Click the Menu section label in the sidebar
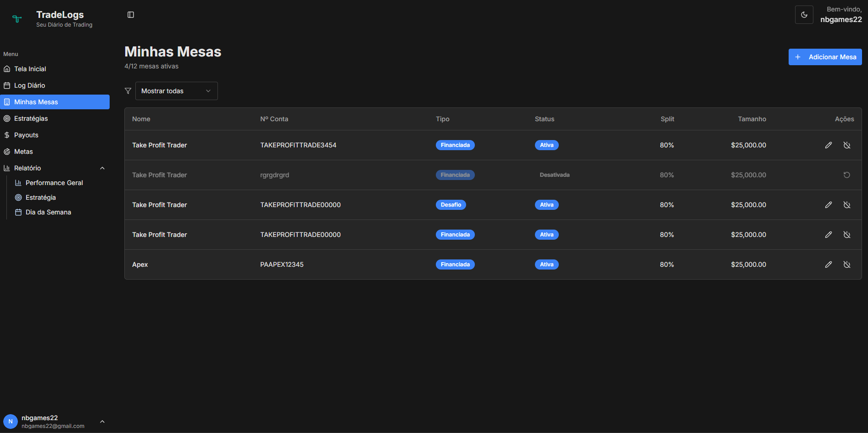 click(11, 54)
